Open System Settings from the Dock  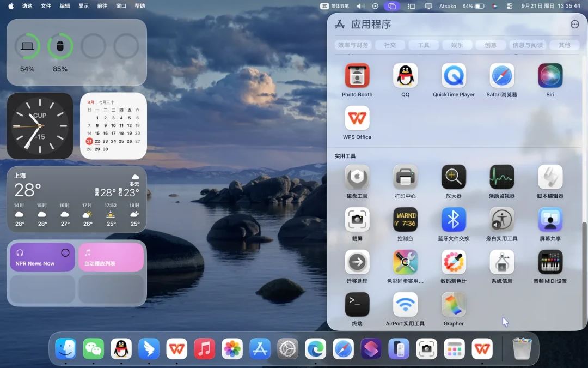287,349
